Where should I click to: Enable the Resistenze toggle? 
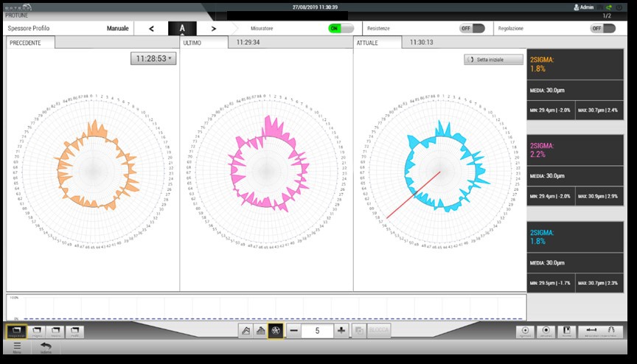point(472,28)
